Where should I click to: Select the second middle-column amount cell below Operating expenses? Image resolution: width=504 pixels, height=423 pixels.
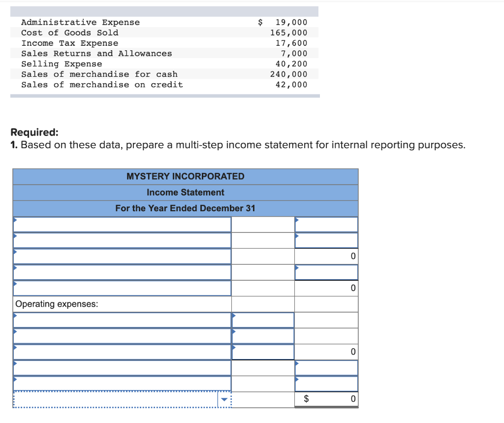[263, 336]
